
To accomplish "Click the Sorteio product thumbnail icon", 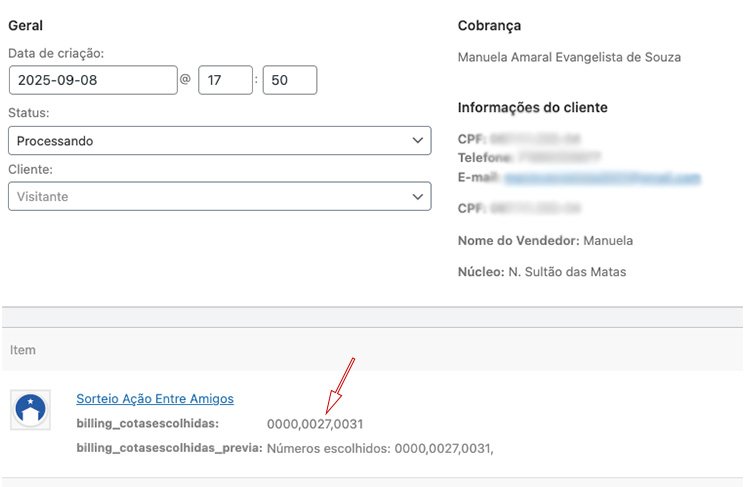I will click(30, 410).
